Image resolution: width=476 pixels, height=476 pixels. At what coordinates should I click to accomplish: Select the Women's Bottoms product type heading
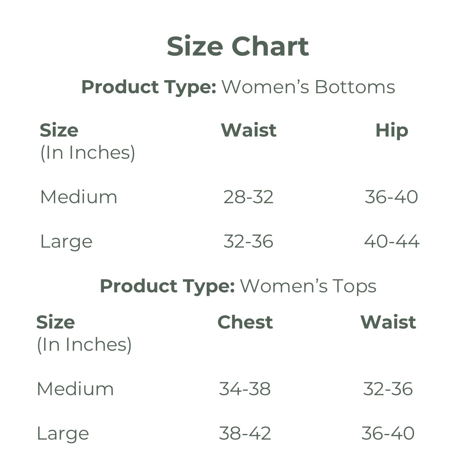[x=238, y=87]
